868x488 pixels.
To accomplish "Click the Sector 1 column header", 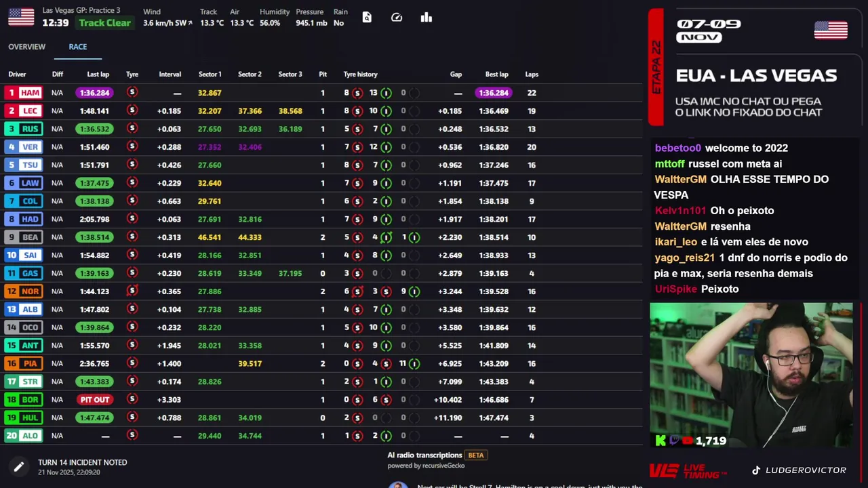I will [210, 75].
